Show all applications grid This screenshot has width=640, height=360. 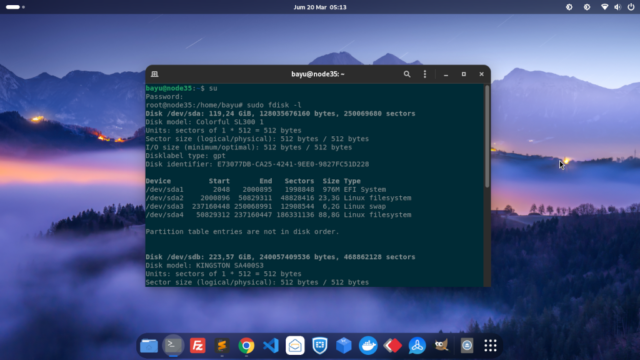coord(490,346)
